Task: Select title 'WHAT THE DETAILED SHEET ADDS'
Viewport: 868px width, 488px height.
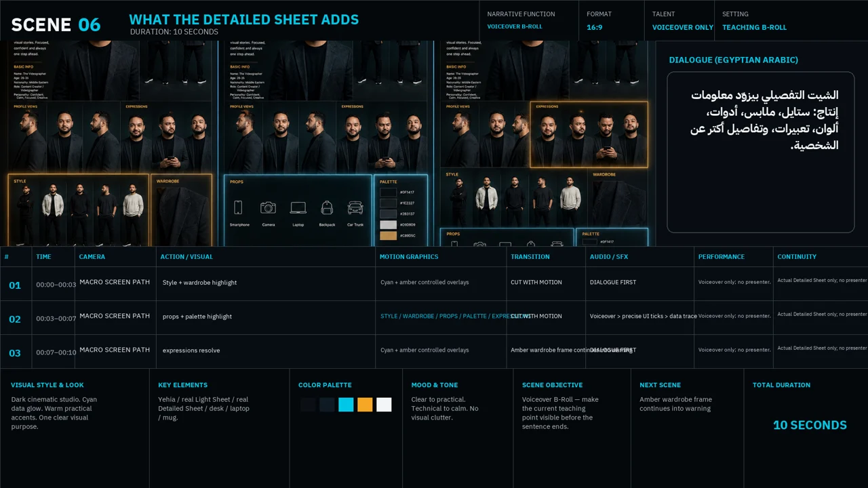Action: (243, 20)
